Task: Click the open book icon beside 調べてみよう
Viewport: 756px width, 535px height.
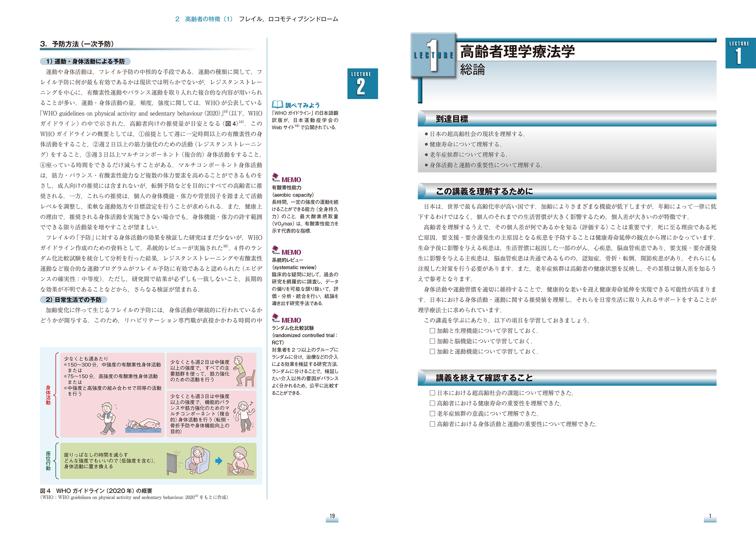Action: 277,104
